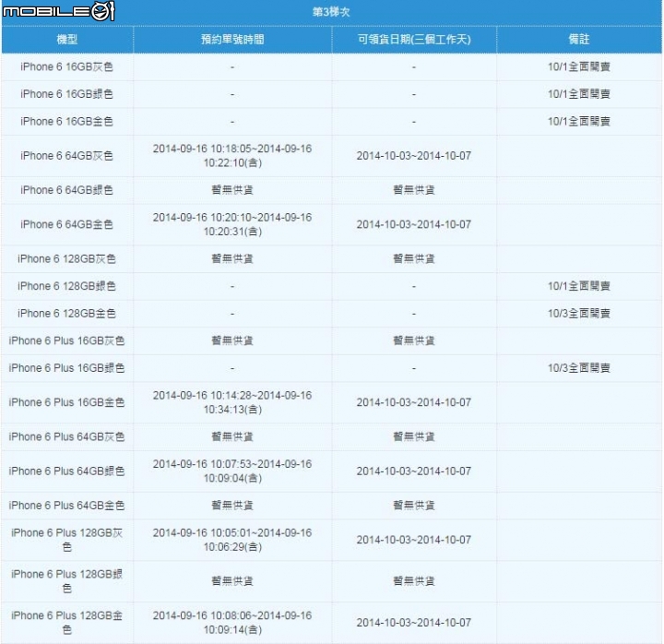Click 暫無供貨 in pickup column for Plus 64GB金色

click(x=414, y=506)
